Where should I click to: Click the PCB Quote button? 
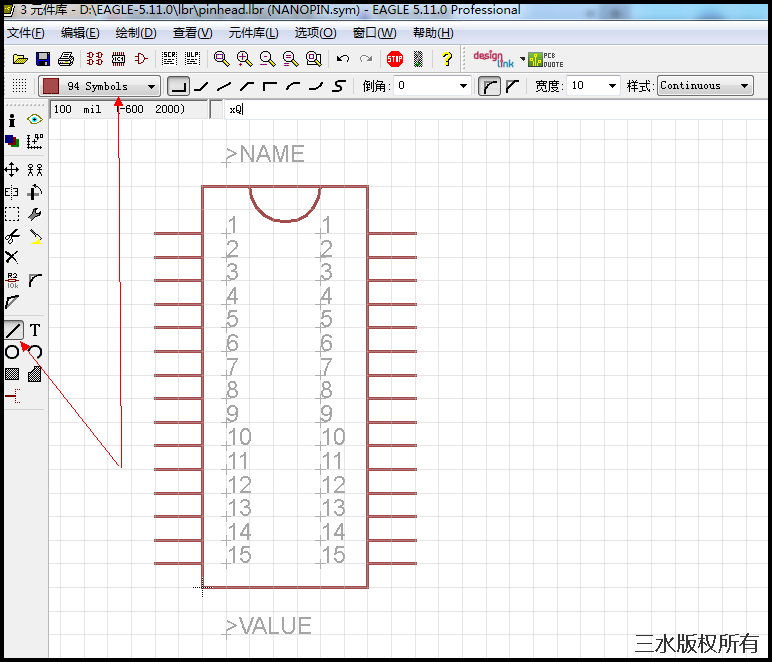tap(546, 59)
